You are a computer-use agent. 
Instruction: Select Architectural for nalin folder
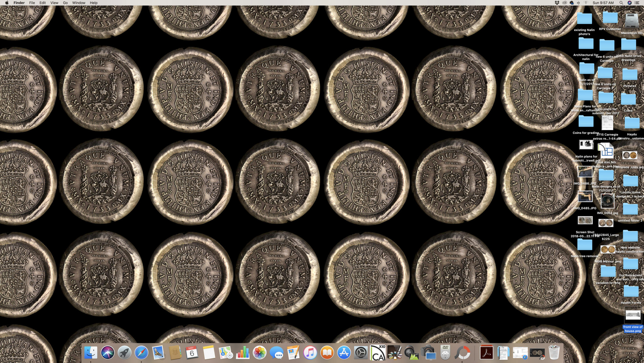[586, 44]
